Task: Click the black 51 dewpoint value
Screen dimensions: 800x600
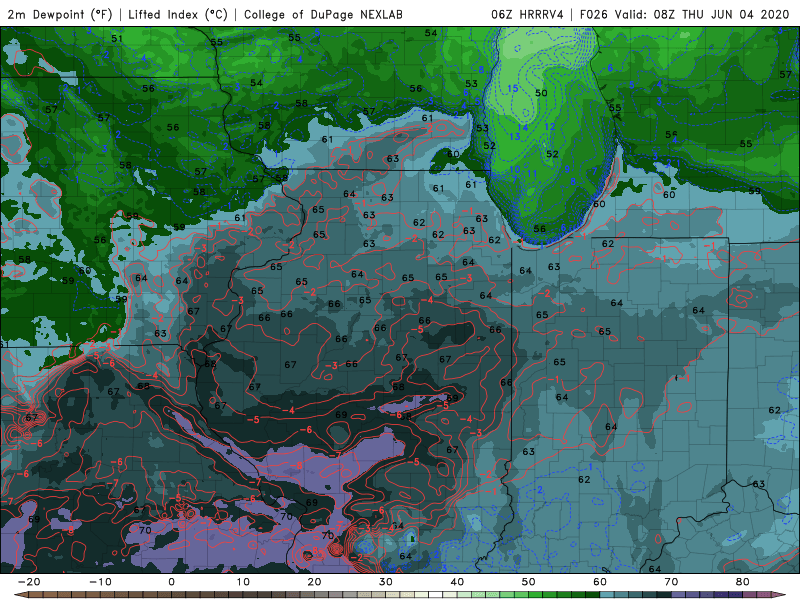Action: [x=117, y=39]
